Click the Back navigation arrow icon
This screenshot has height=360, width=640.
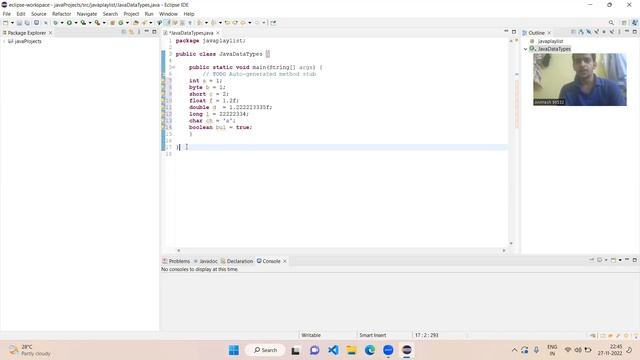coord(243,23)
